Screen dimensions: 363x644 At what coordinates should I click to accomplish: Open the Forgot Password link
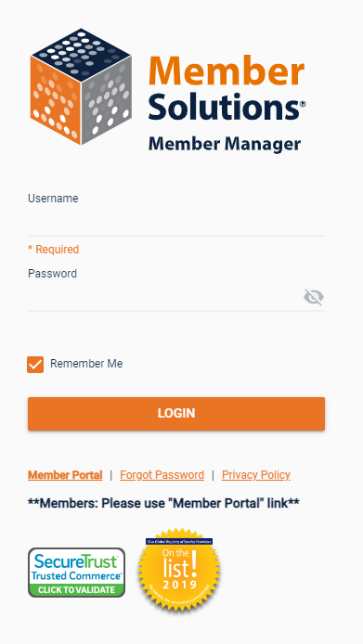point(162,475)
